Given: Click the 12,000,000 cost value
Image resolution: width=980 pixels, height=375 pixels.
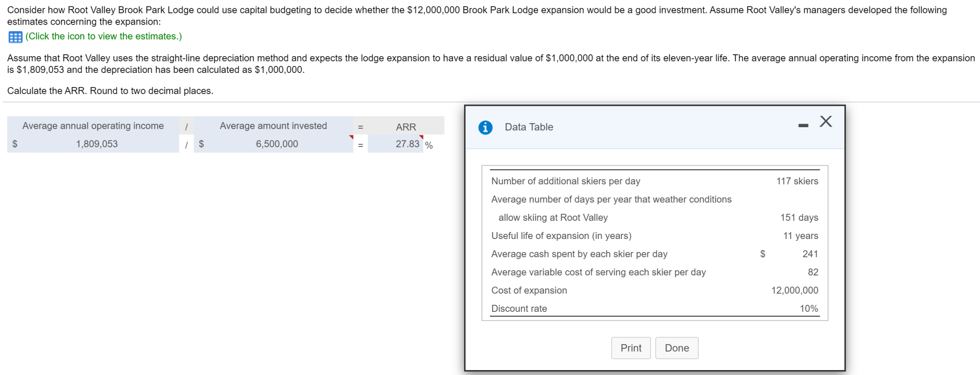Looking at the screenshot, I should (795, 291).
